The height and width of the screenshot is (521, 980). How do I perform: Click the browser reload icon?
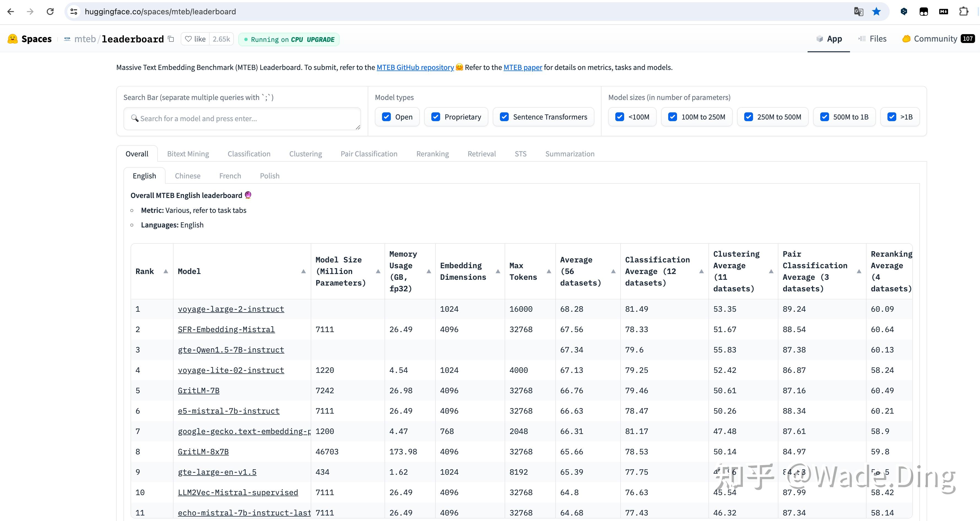pyautogui.click(x=50, y=11)
